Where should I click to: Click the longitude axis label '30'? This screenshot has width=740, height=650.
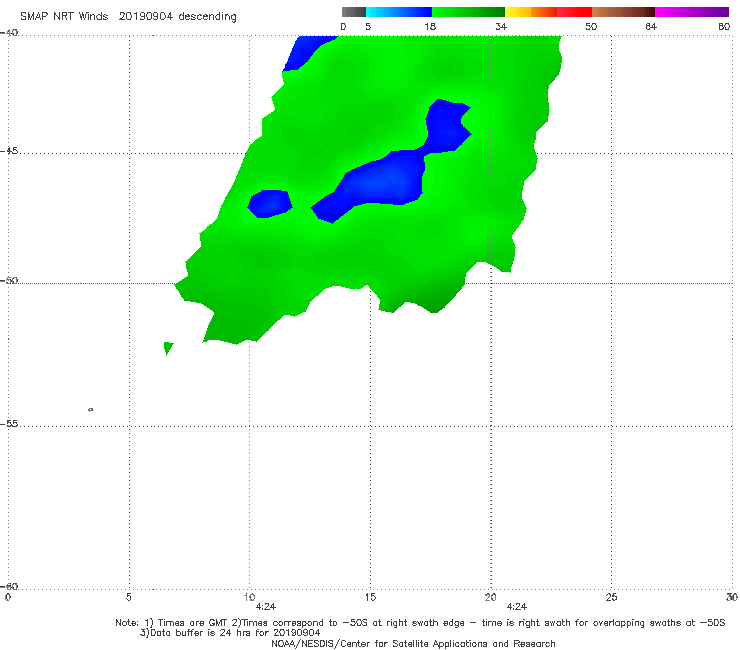tap(732, 598)
